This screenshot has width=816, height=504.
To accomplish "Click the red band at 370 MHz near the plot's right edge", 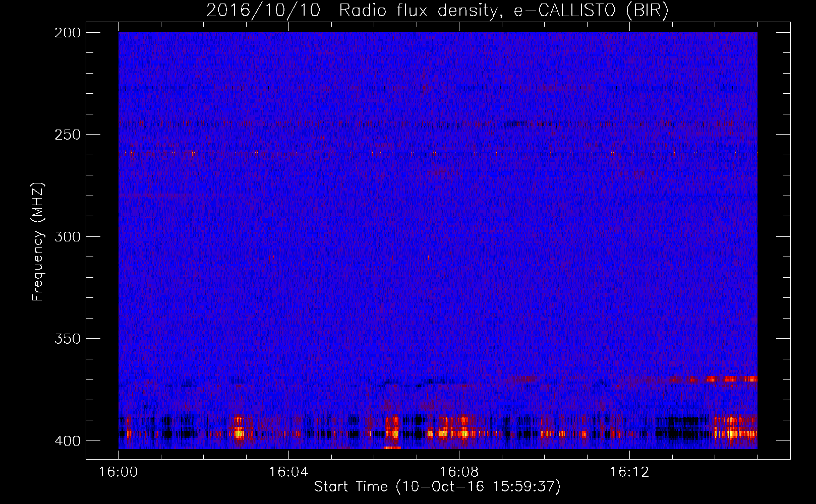I will pos(714,379).
